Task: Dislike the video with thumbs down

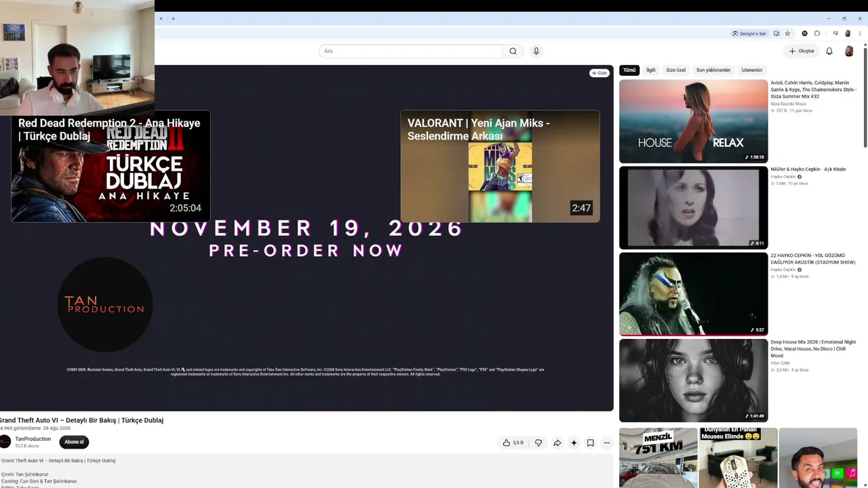Action: pyautogui.click(x=538, y=443)
